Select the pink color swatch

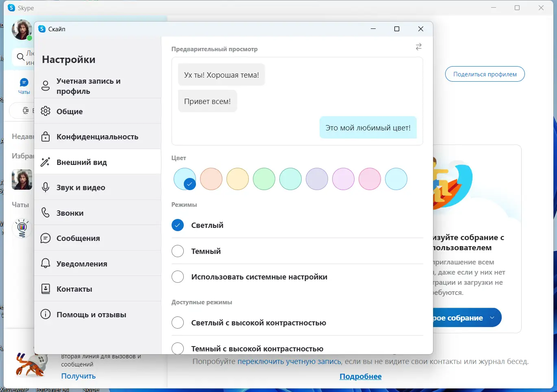point(370,179)
